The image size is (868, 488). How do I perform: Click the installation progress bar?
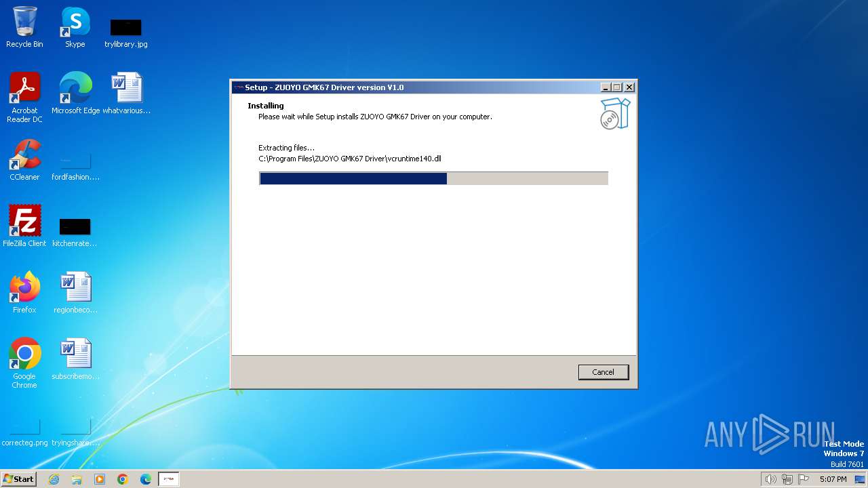click(433, 178)
